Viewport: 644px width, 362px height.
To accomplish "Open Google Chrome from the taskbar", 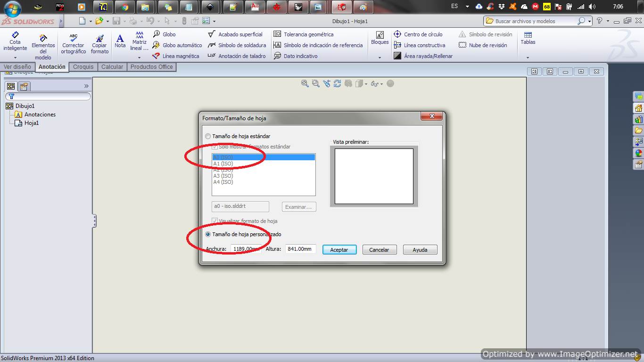I will point(124,7).
